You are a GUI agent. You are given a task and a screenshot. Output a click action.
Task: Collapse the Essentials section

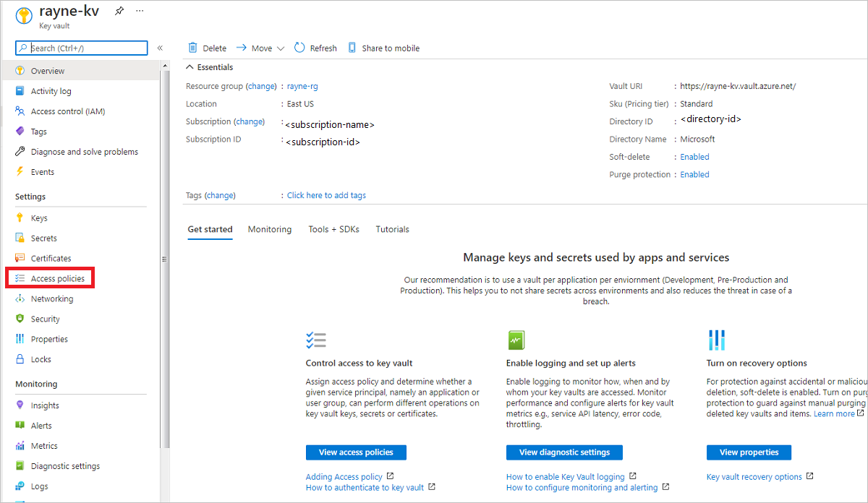[x=190, y=67]
